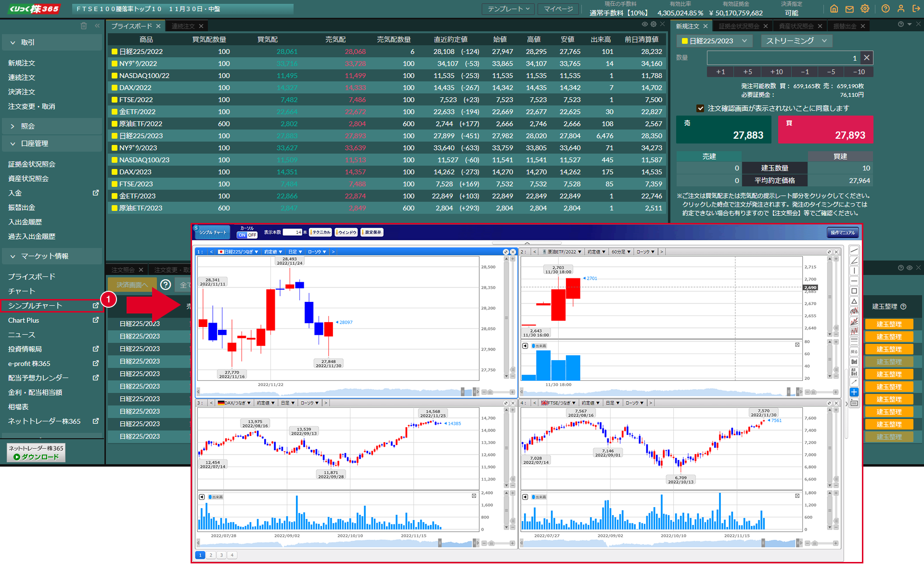Screen dimensions: 924x587
Task: Click the 設定保存 button
Action: point(372,232)
